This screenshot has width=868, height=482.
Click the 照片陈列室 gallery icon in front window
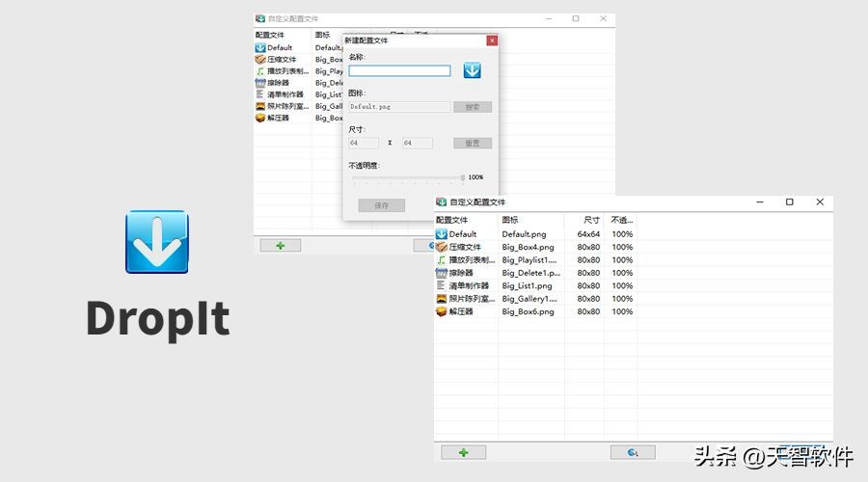click(x=441, y=298)
